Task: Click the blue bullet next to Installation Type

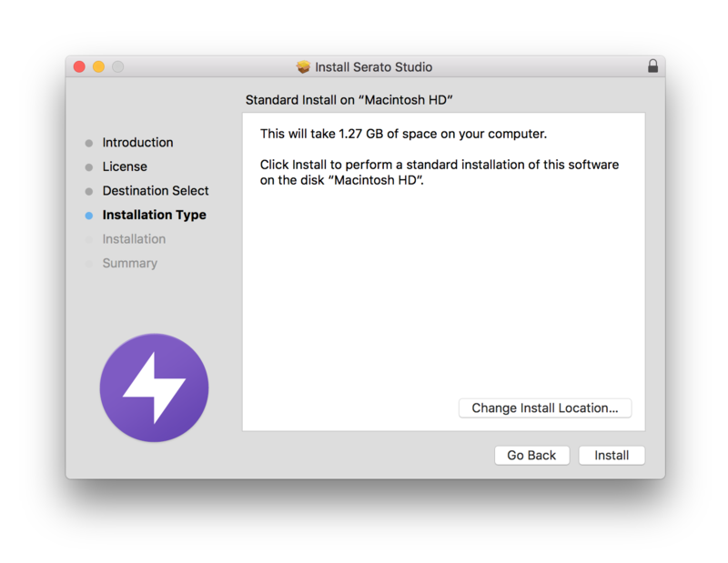Action: (x=89, y=216)
